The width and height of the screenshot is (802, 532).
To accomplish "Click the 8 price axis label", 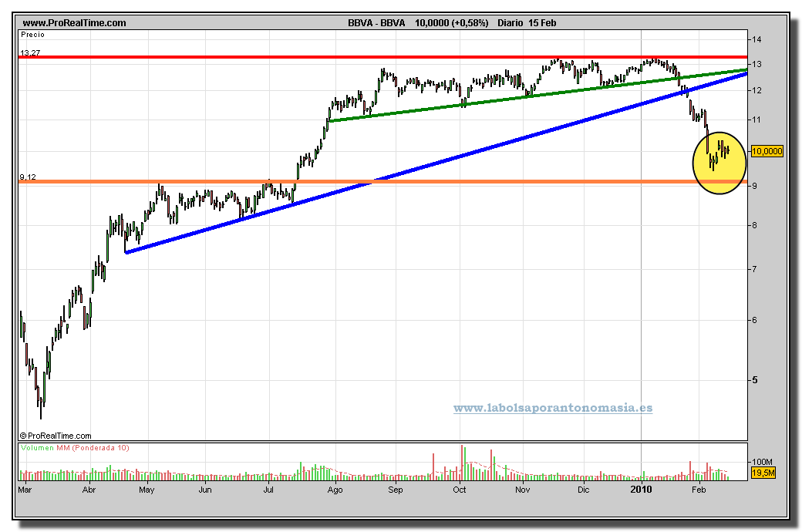I will pyautogui.click(x=754, y=225).
